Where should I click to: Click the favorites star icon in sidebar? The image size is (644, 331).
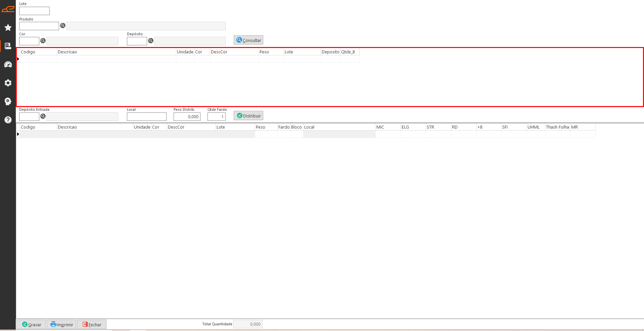pyautogui.click(x=8, y=28)
